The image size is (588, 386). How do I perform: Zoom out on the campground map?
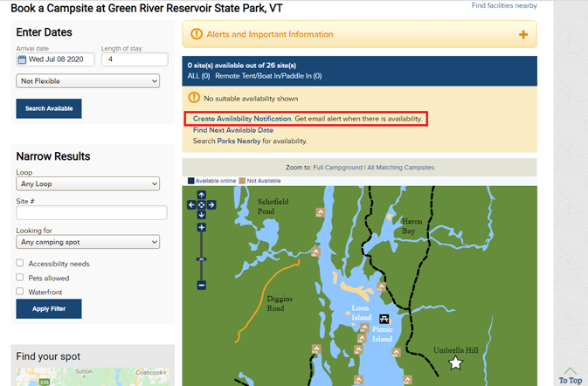tap(201, 286)
